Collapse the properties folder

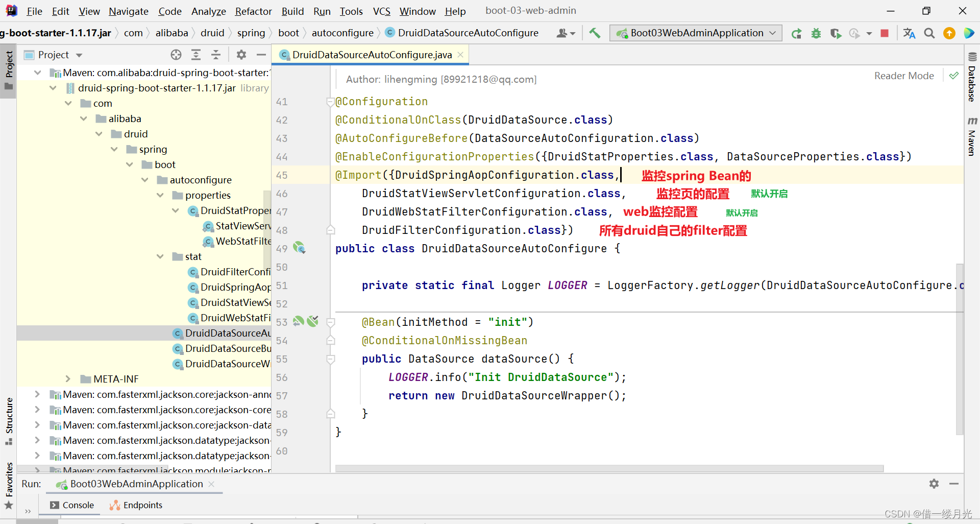tap(160, 195)
